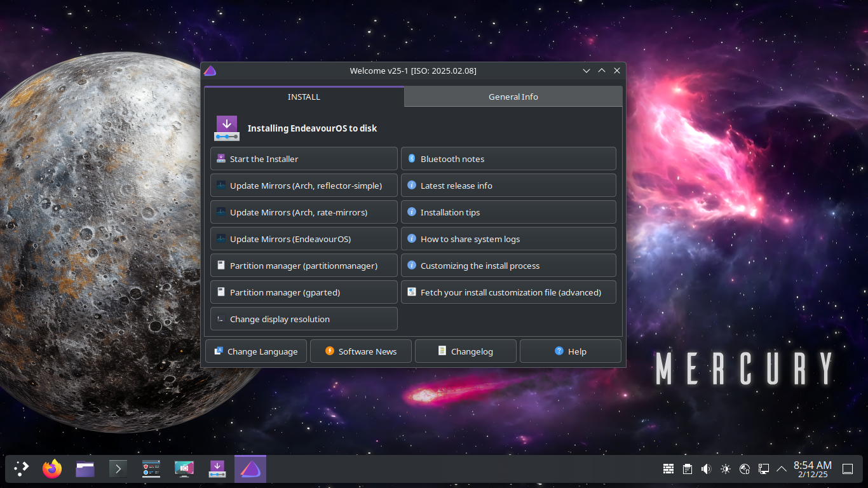This screenshot has width=868, height=488.
Task: Launch the installer icon in the taskbar
Action: tap(217, 469)
